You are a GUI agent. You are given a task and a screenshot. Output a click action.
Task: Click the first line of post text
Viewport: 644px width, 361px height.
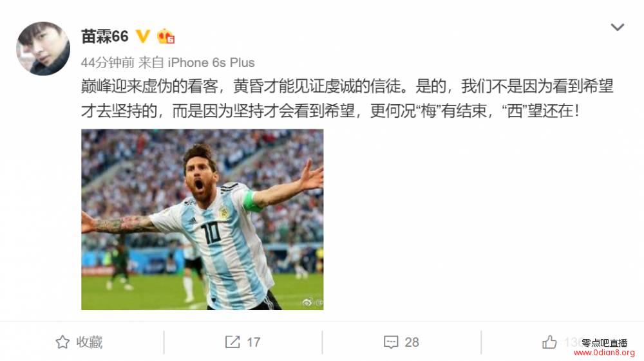click(347, 86)
